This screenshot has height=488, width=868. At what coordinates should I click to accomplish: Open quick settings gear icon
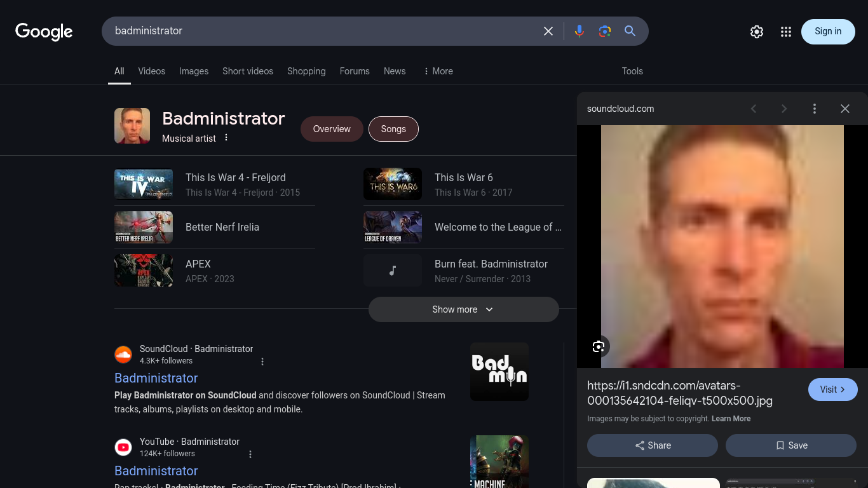[x=757, y=32]
